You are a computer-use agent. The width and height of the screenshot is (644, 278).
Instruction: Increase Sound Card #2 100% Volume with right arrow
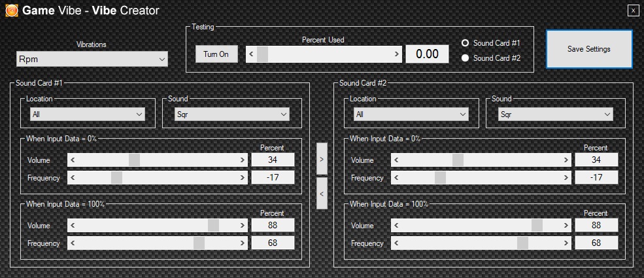566,225
